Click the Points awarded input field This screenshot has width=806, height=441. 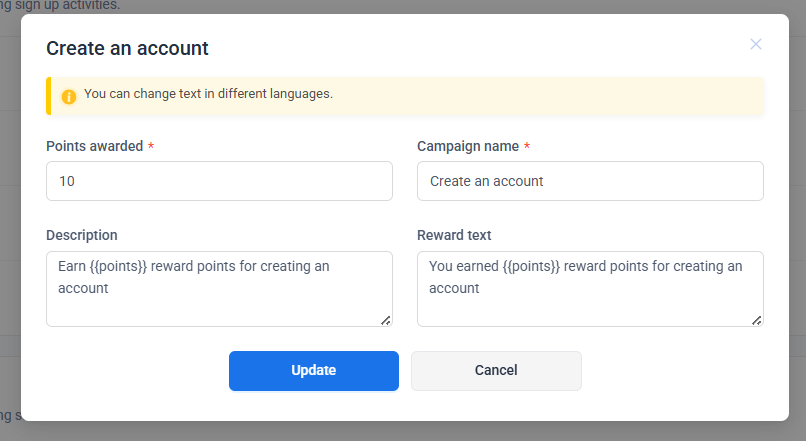tap(219, 181)
